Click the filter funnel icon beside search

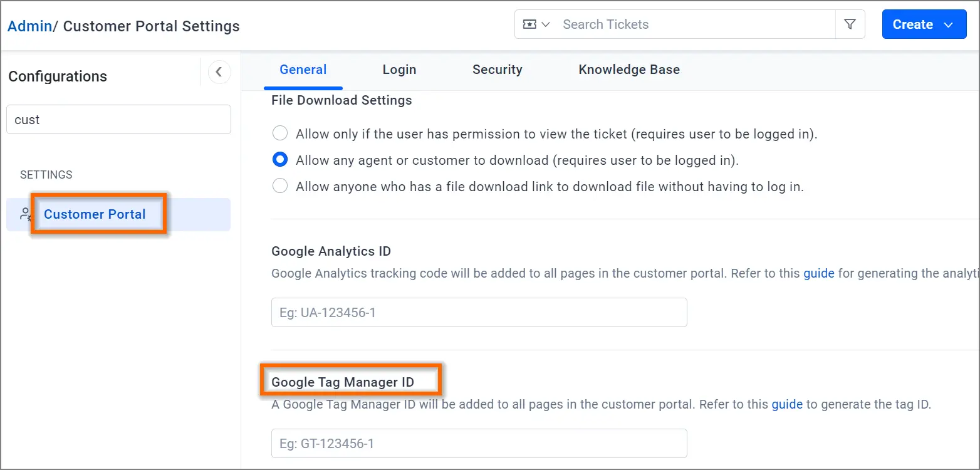coord(850,24)
